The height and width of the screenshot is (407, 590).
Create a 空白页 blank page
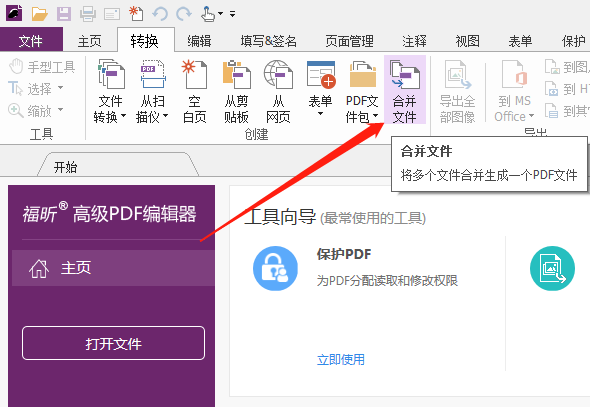click(x=195, y=91)
